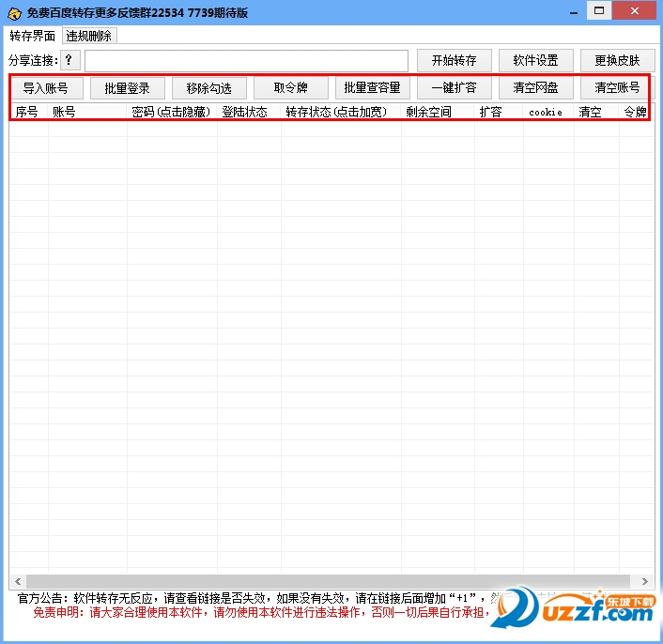Click 清空账号 to clear accounts

[x=617, y=88]
